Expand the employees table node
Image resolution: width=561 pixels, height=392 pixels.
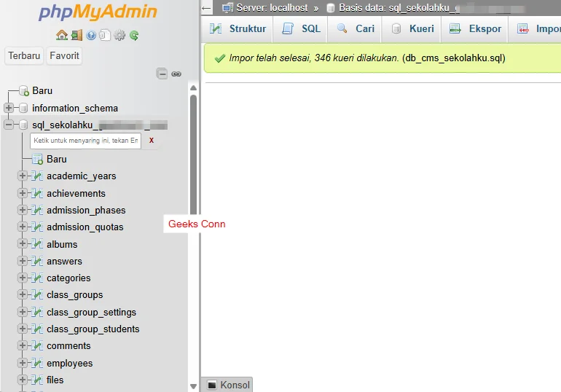click(x=22, y=363)
